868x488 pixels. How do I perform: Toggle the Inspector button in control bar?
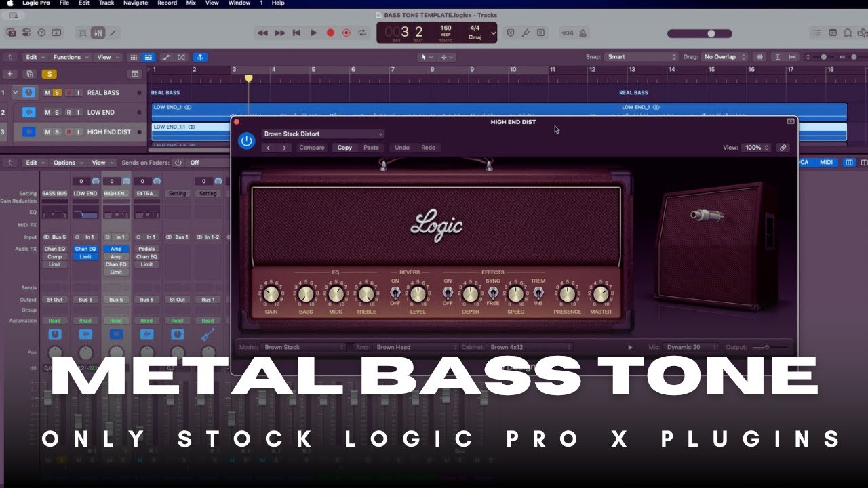point(26,33)
